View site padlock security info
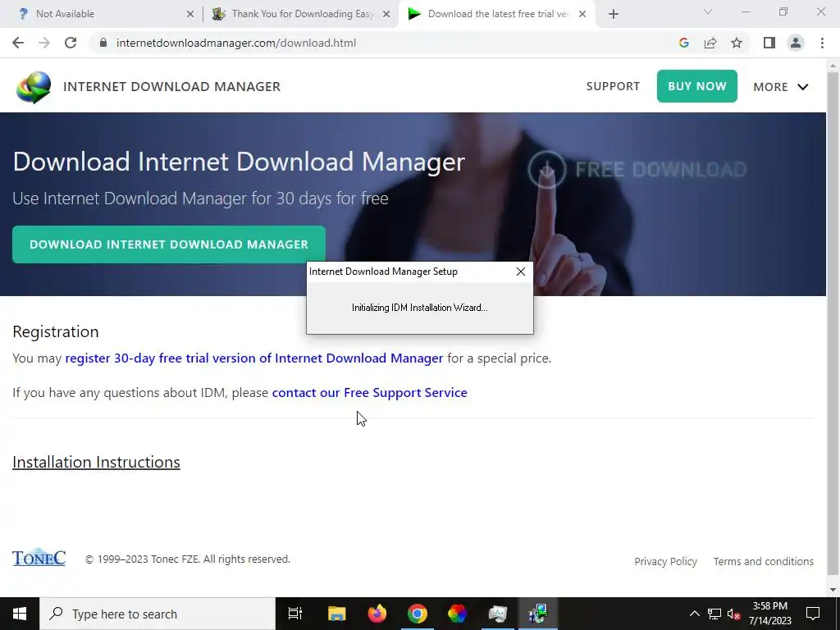Viewport: 840px width, 630px height. [x=103, y=43]
